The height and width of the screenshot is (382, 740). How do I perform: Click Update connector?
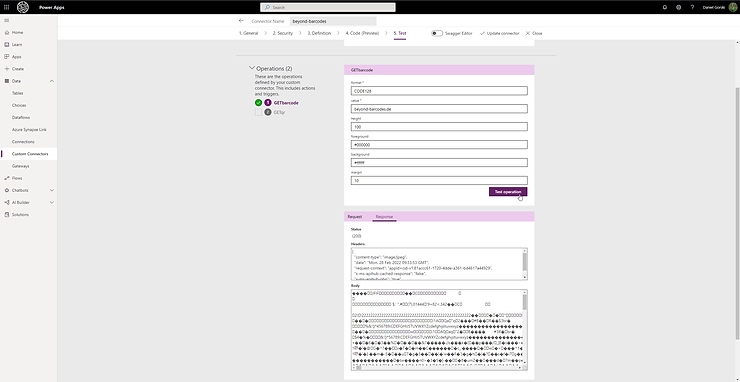pos(499,33)
